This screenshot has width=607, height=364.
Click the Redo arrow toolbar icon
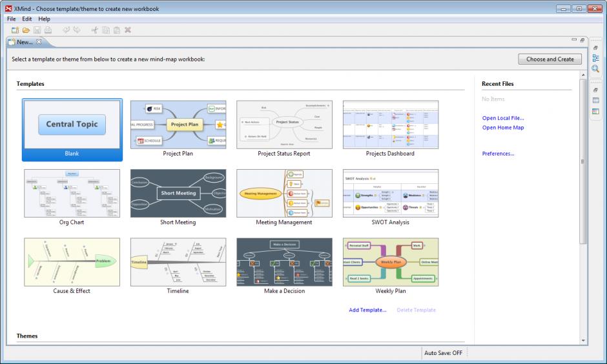[x=77, y=30]
